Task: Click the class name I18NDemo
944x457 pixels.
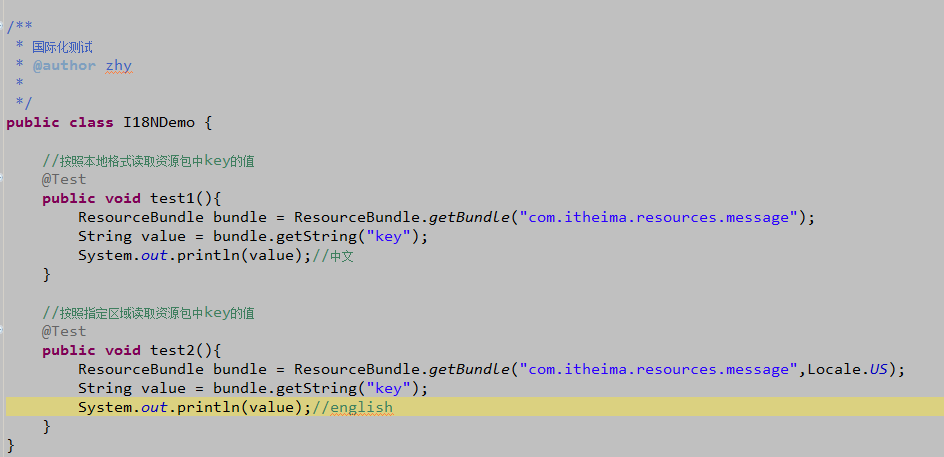Action: (x=159, y=123)
